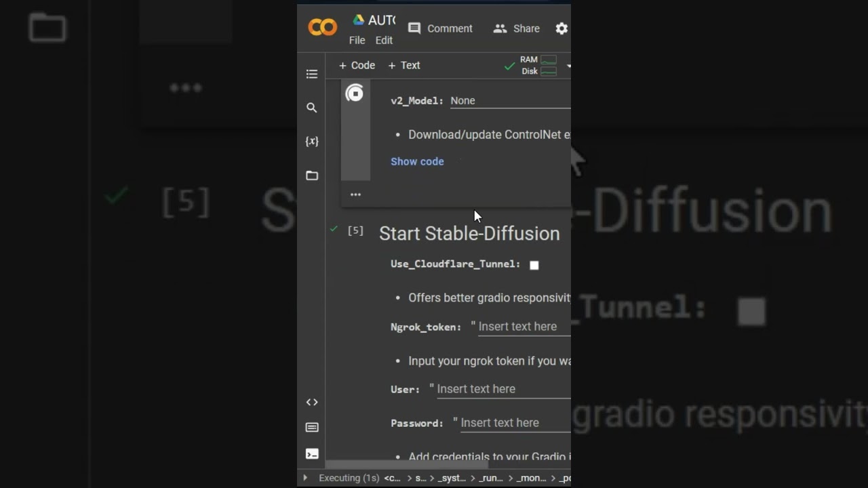The width and height of the screenshot is (868, 488).
Task: Run cell [5] Start Stable-Diffusion
Action: 355,230
